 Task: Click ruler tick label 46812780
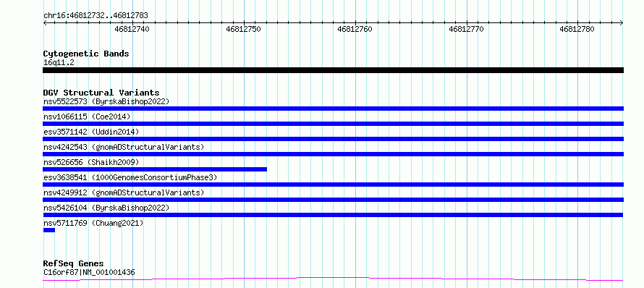[577, 29]
